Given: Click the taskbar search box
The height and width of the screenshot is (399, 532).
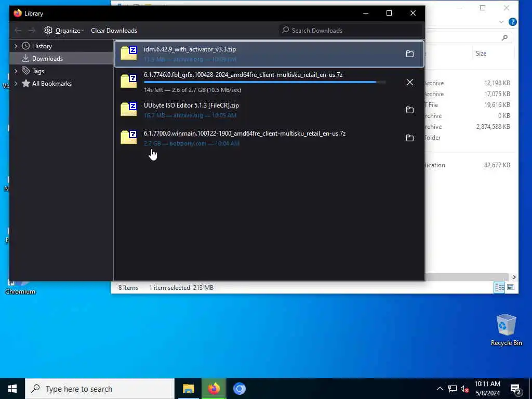Looking at the screenshot, I should click(100, 389).
